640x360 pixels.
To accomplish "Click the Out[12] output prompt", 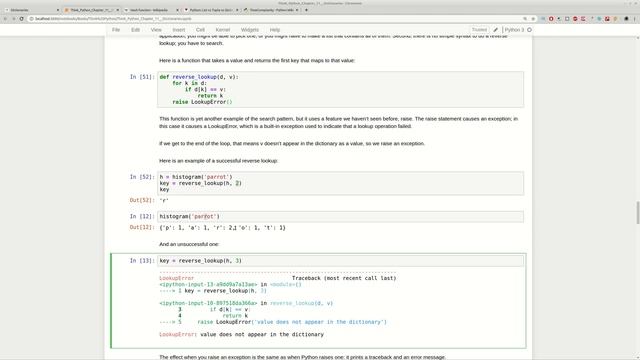I will [x=142, y=227].
